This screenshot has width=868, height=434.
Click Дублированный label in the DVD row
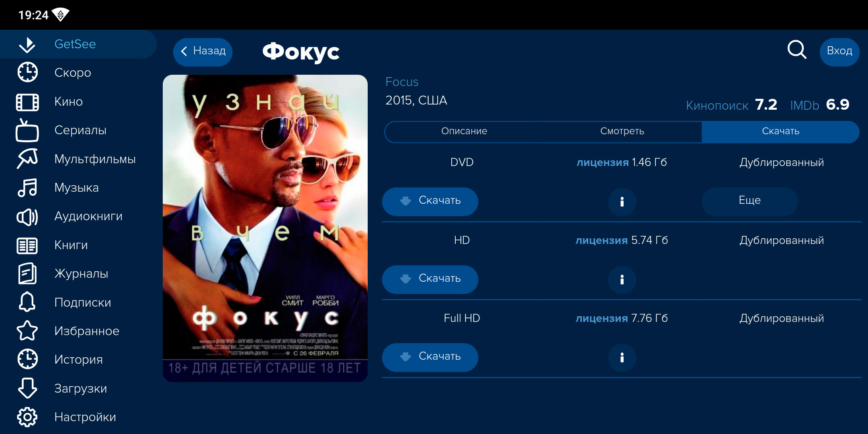tap(782, 162)
